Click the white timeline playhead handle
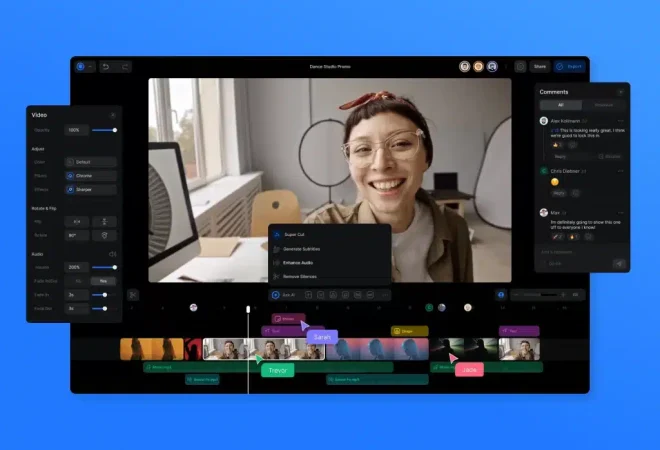The height and width of the screenshot is (450, 660). coord(248,309)
